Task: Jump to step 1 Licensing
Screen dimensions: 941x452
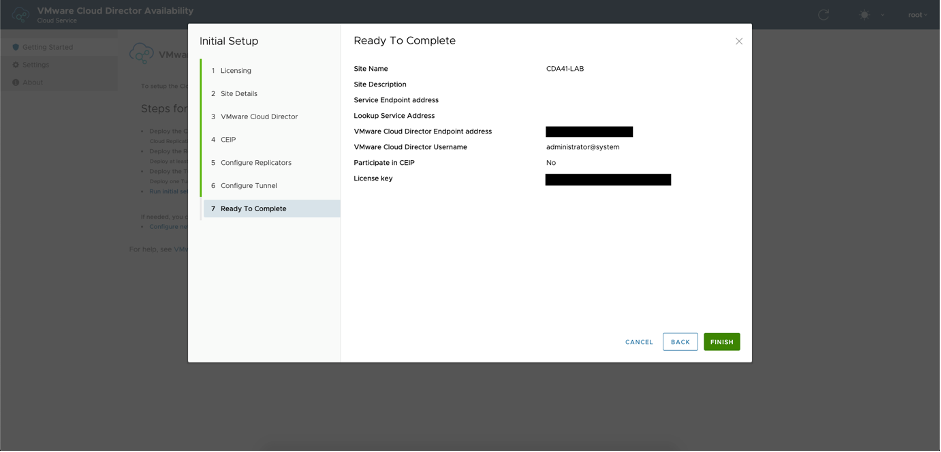Action: pyautogui.click(x=236, y=71)
